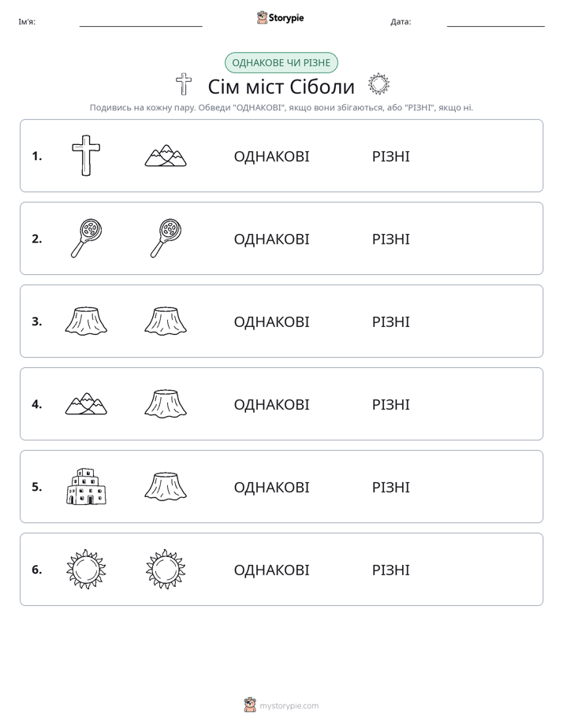The height and width of the screenshot is (728, 563).
Task: Choose ОДНАКОВІ for row 2
Action: 271,239
